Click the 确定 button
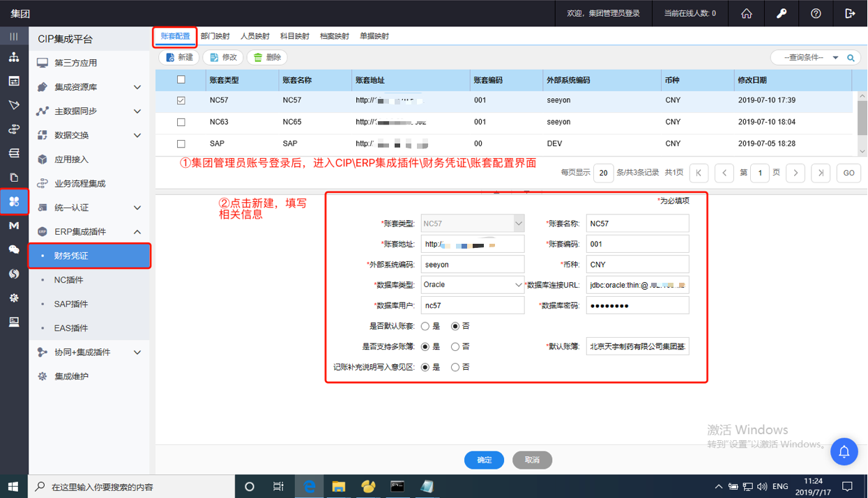 [484, 460]
